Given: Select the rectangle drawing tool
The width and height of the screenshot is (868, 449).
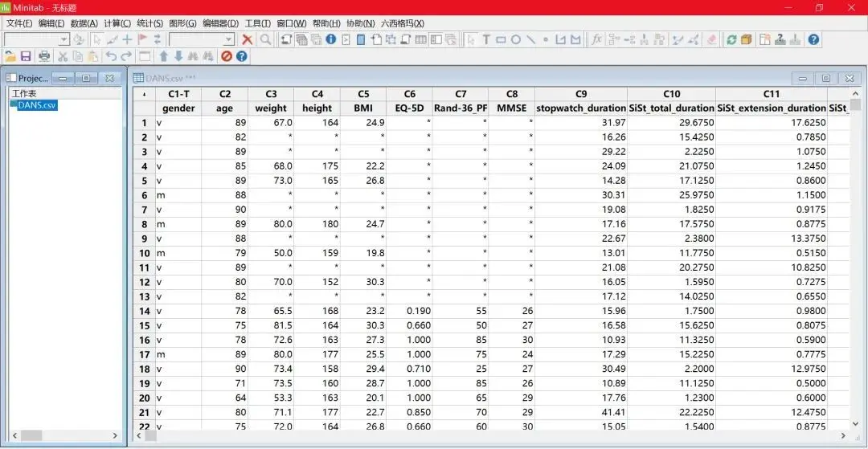Looking at the screenshot, I should 501,39.
